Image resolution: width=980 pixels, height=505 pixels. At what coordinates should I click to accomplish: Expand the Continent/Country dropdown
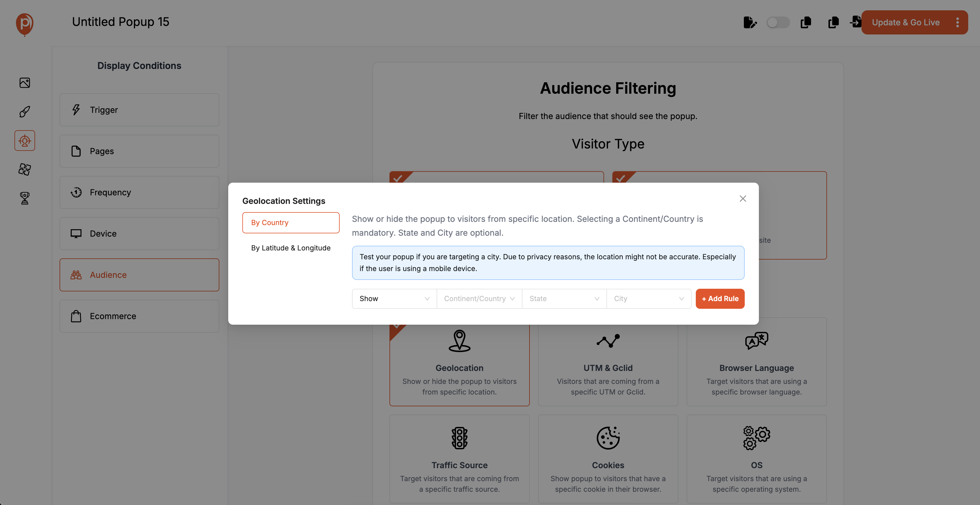point(479,298)
